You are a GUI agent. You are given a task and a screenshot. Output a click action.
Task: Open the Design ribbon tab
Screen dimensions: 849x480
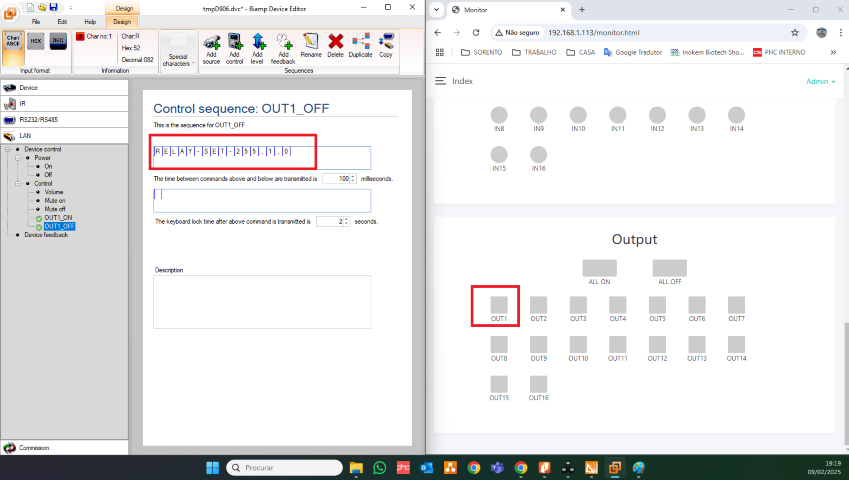tap(121, 21)
